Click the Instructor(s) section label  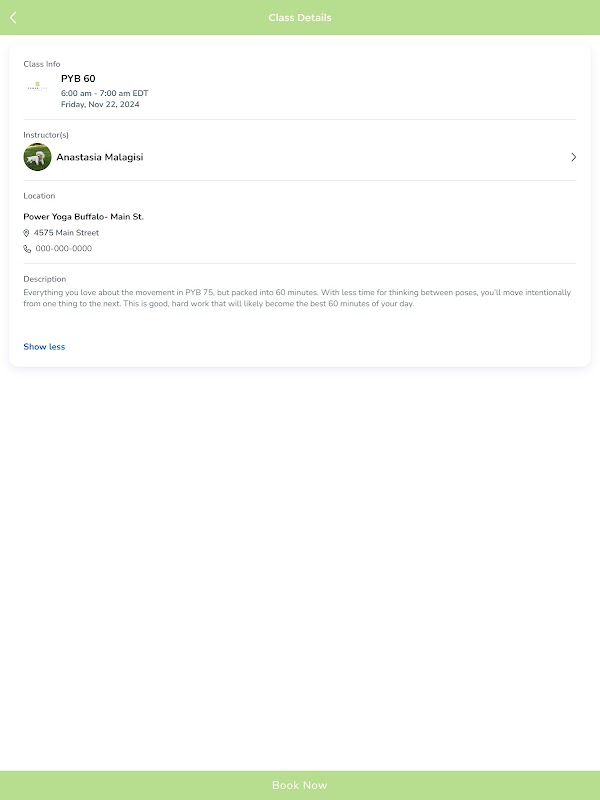click(46, 135)
